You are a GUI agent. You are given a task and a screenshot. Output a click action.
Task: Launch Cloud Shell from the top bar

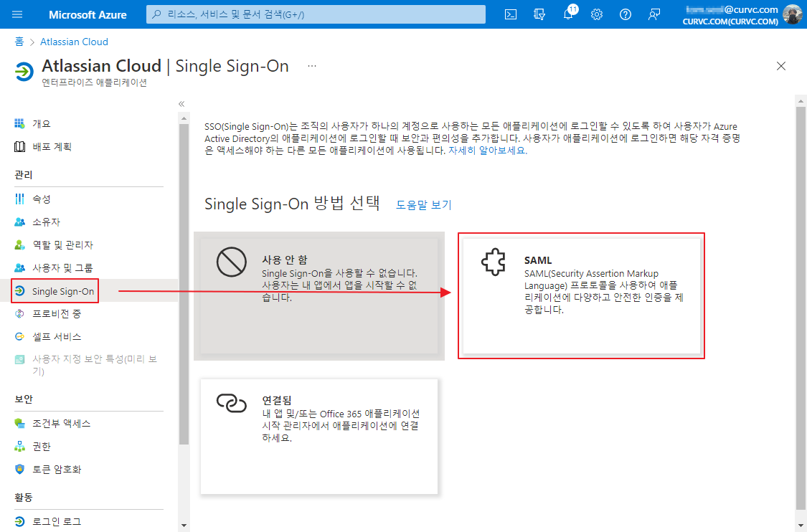click(511, 14)
